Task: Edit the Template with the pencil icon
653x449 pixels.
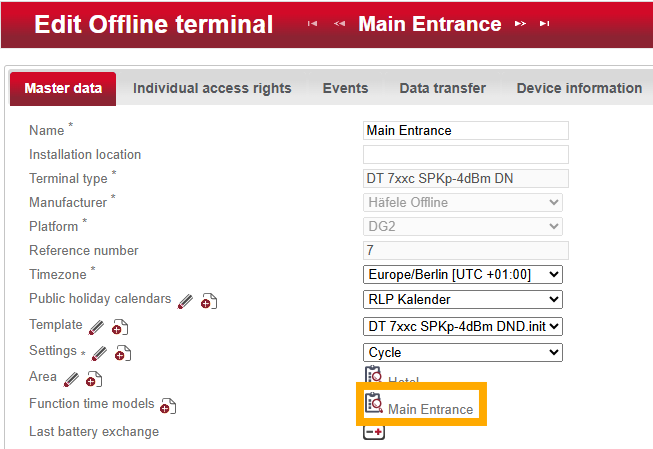Action: pos(96,326)
